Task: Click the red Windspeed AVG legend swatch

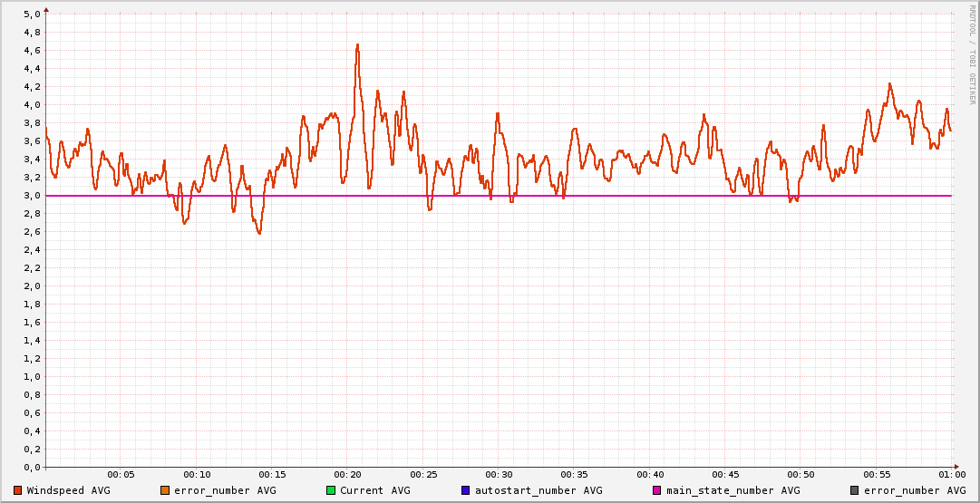Action: click(x=18, y=490)
